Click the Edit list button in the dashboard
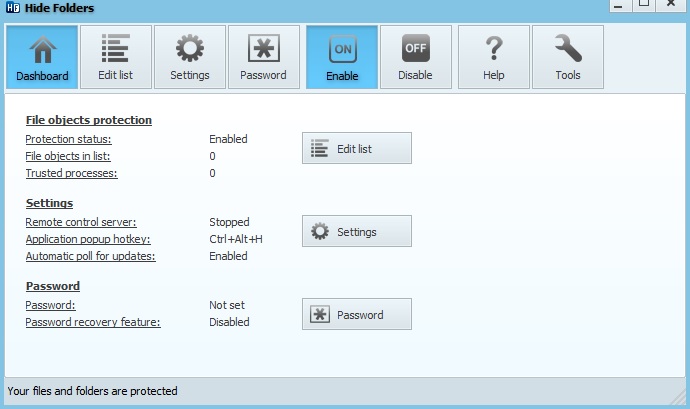Viewport: 690px width, 409px height. tap(357, 148)
